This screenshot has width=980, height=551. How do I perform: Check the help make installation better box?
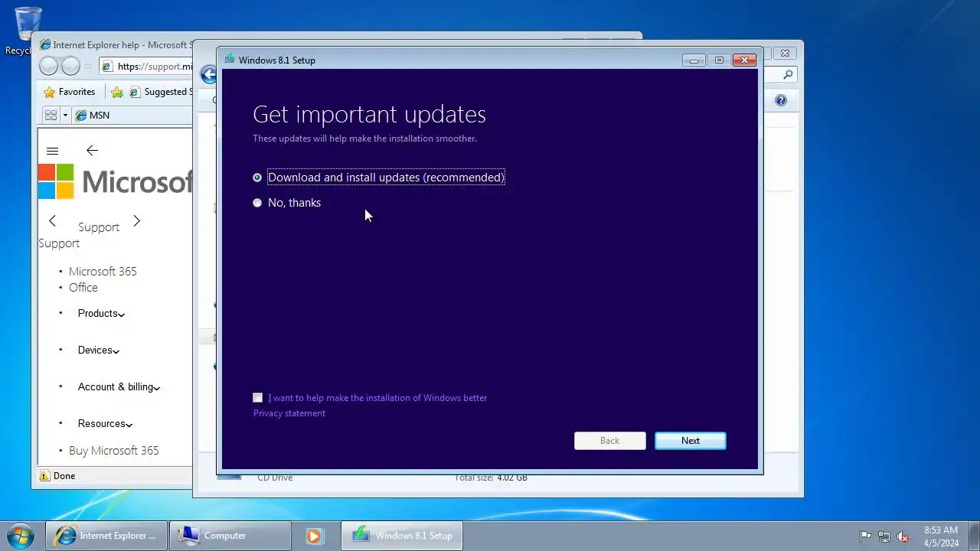(x=257, y=397)
